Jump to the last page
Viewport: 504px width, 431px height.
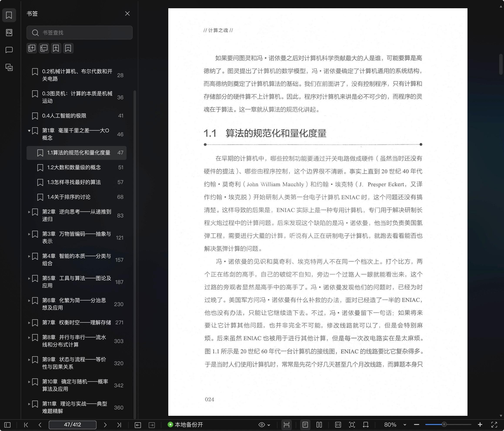point(119,425)
